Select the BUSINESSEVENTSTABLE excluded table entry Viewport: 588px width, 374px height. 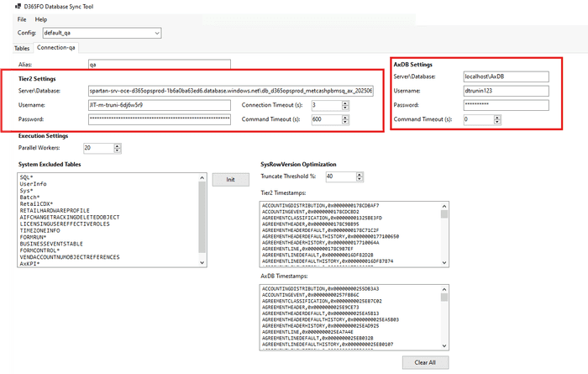(x=51, y=244)
